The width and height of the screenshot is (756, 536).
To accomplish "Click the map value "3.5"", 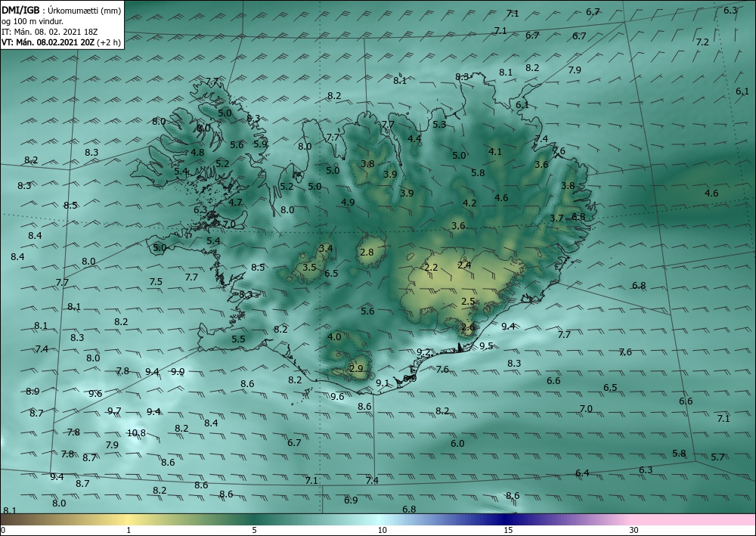I will (x=309, y=267).
